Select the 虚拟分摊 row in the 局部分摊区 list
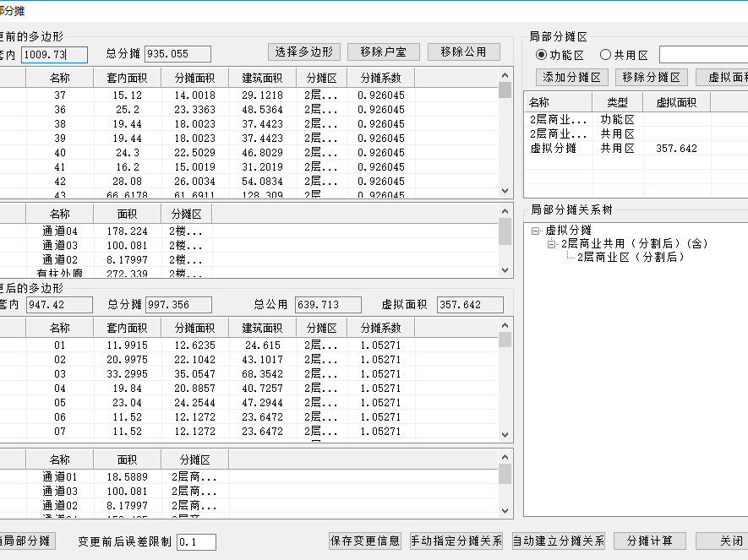This screenshot has width=748, height=560. [553, 148]
